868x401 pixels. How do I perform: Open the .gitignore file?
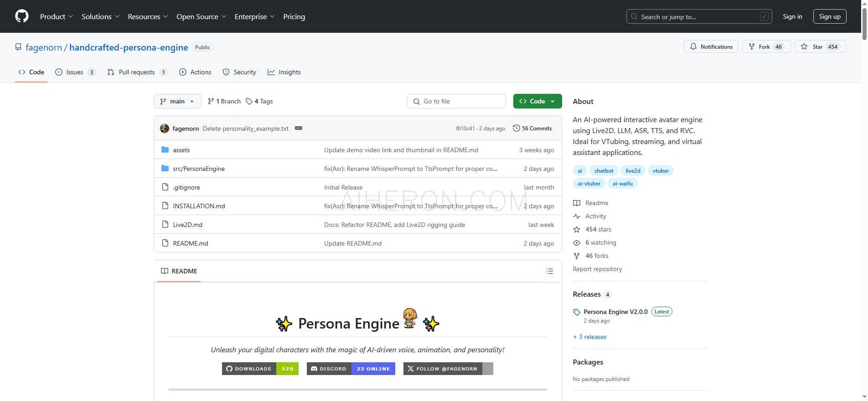coord(186,187)
